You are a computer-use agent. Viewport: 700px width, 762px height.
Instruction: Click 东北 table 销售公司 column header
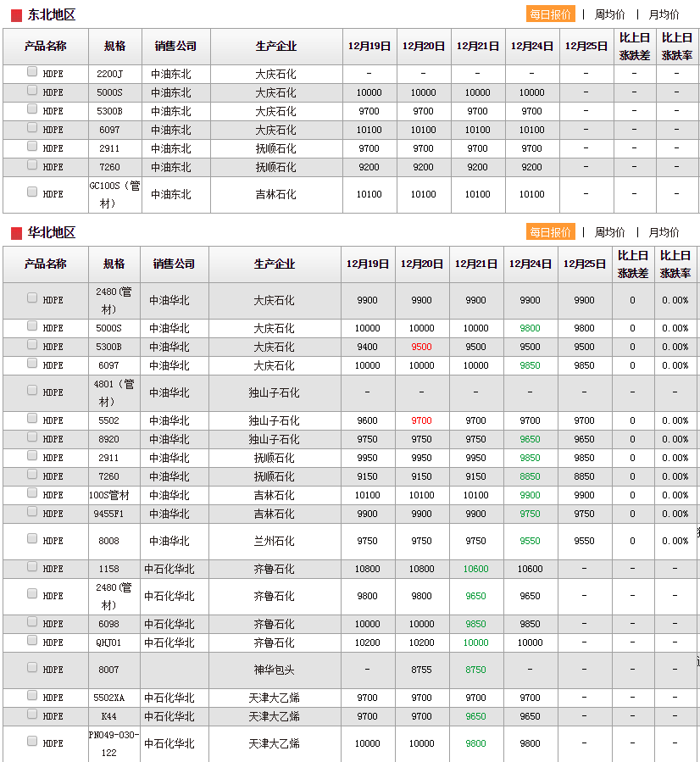click(x=176, y=46)
